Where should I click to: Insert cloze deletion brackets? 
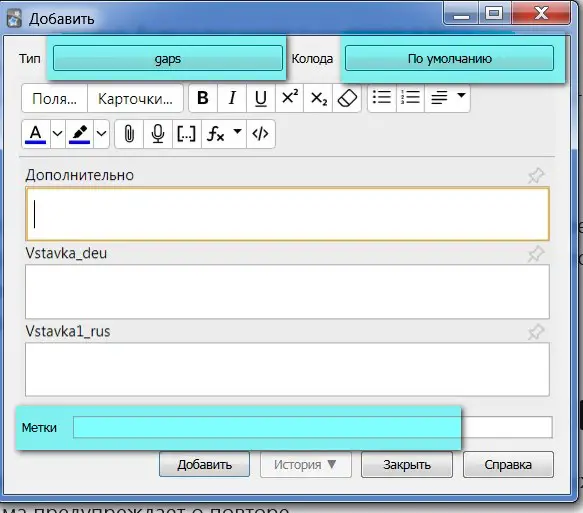click(187, 134)
